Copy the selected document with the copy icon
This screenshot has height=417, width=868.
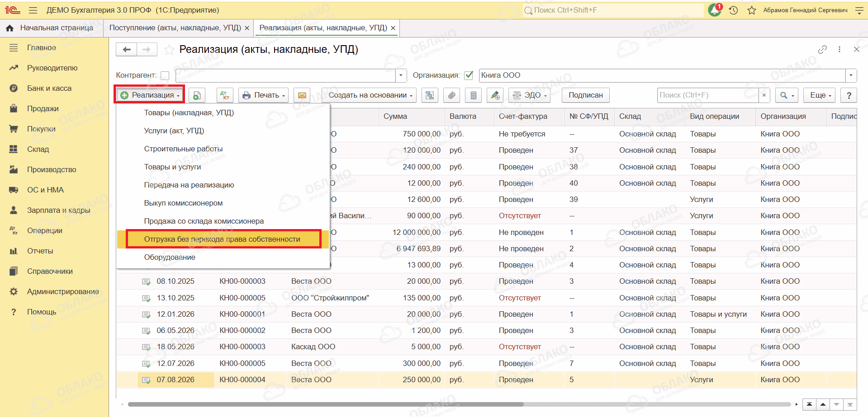point(197,95)
